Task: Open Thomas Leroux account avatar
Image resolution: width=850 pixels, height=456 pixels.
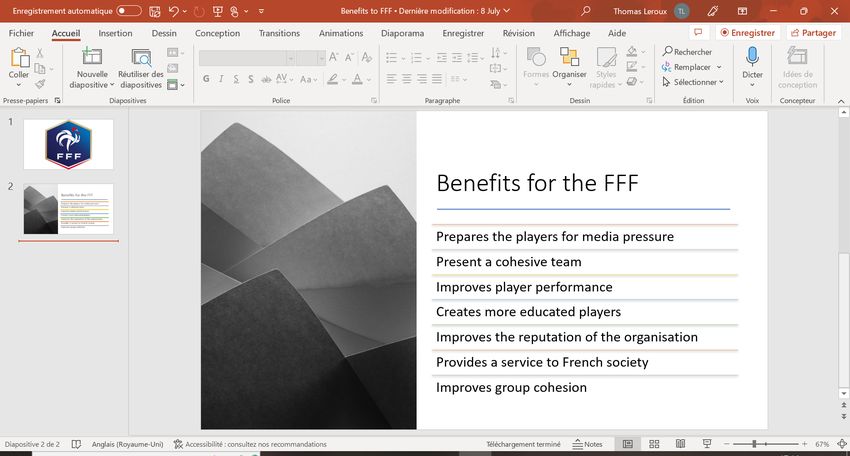Action: click(681, 11)
